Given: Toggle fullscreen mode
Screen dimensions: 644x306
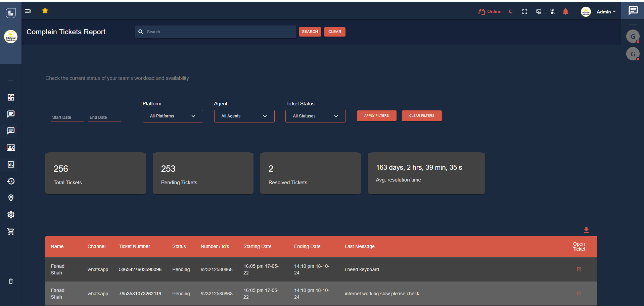Looking at the screenshot, I should pos(525,12).
